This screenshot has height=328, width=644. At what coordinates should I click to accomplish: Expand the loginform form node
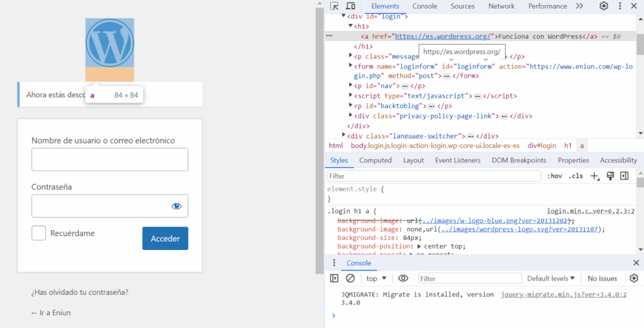pos(351,66)
